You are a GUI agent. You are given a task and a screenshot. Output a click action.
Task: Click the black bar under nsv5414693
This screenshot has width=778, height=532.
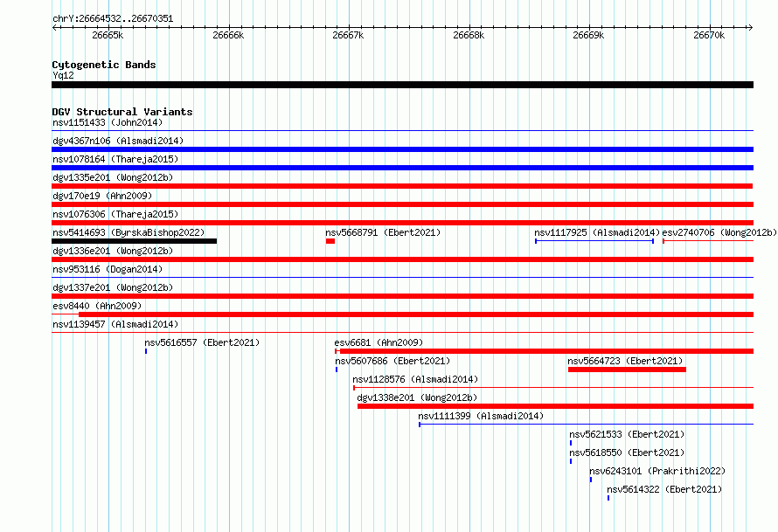(x=134, y=241)
